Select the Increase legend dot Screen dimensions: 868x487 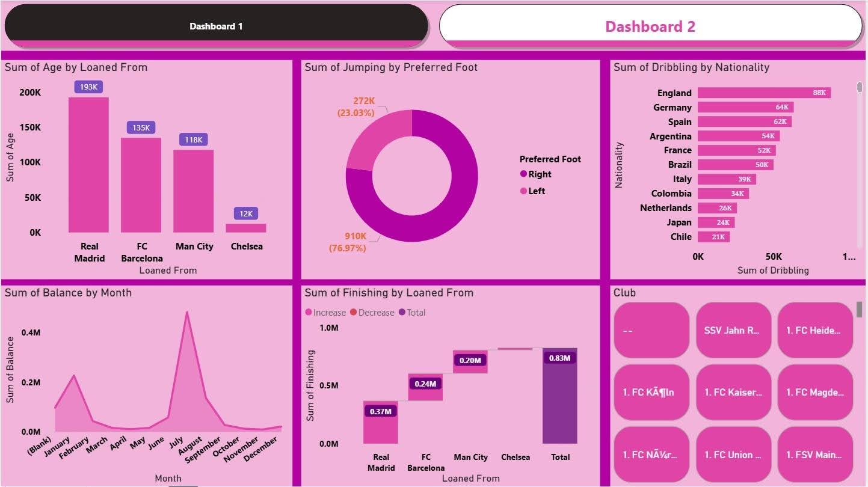[309, 313]
